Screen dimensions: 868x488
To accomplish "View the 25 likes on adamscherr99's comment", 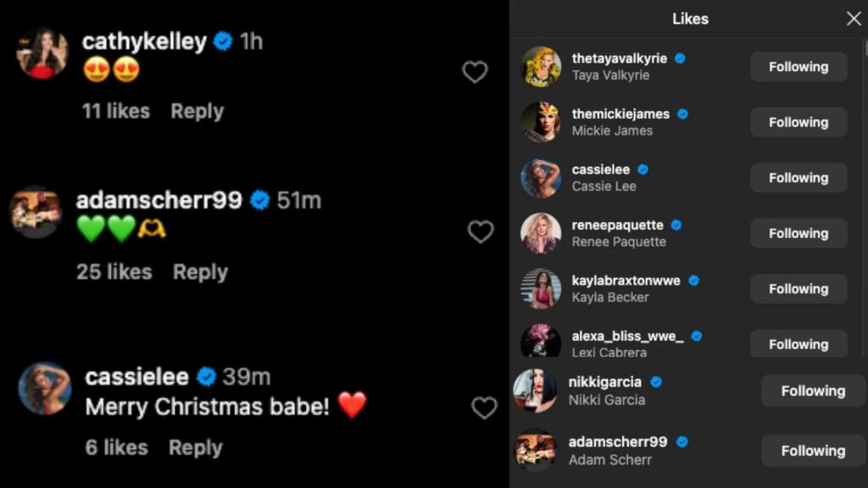I will 114,272.
